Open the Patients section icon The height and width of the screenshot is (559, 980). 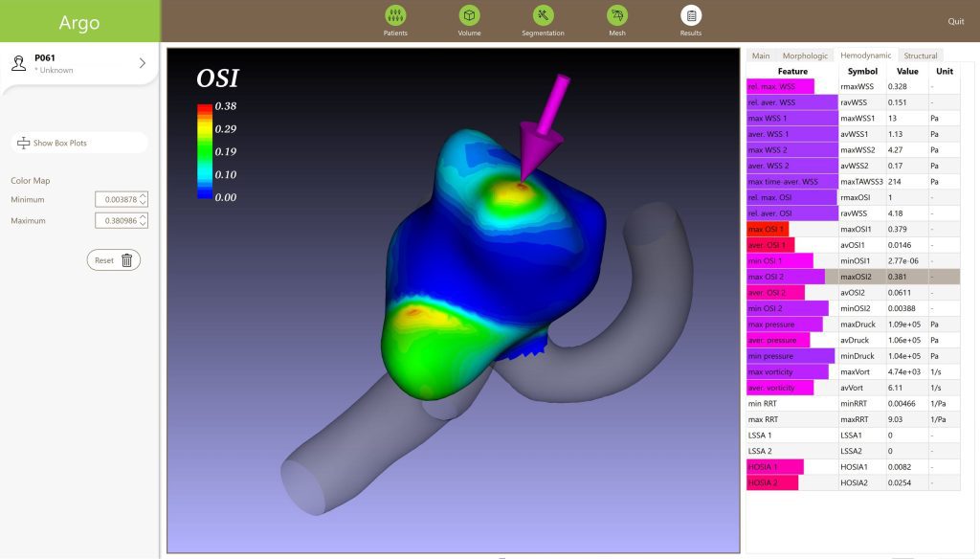(x=395, y=15)
